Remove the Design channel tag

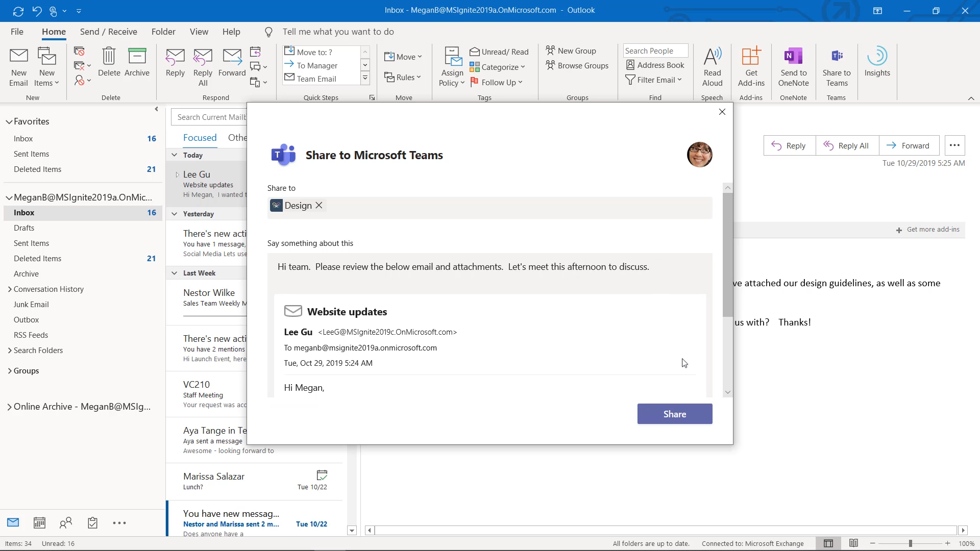pyautogui.click(x=319, y=205)
